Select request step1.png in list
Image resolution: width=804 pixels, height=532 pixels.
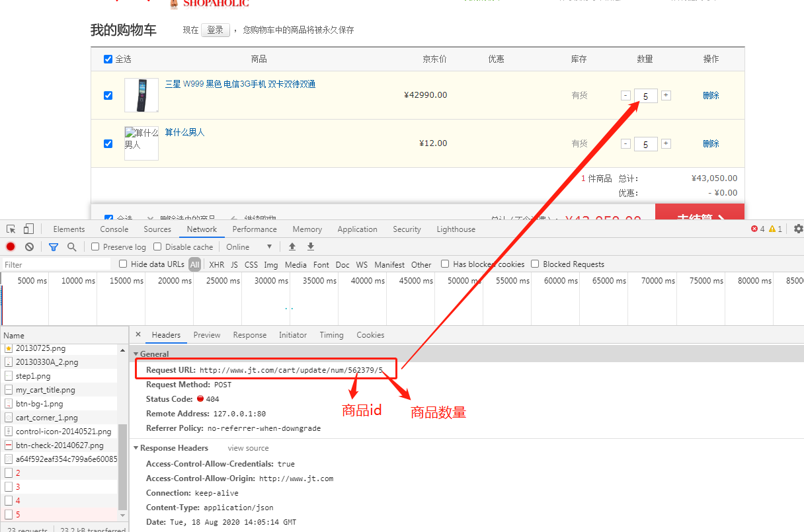coord(60,376)
